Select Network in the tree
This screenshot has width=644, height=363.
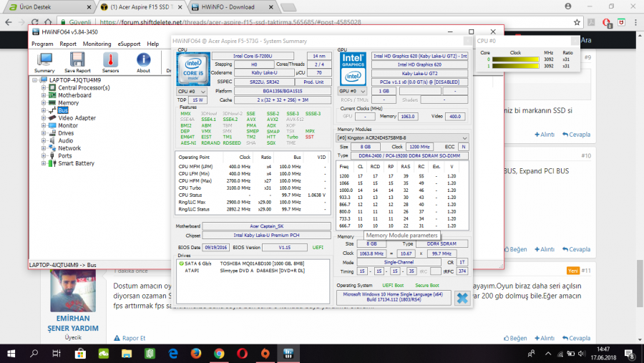click(x=69, y=148)
